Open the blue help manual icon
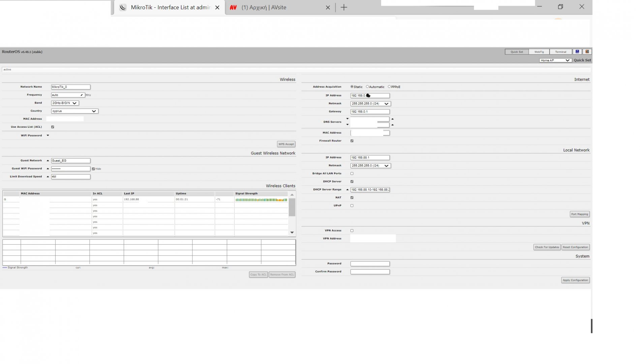640x364 pixels. [577, 52]
